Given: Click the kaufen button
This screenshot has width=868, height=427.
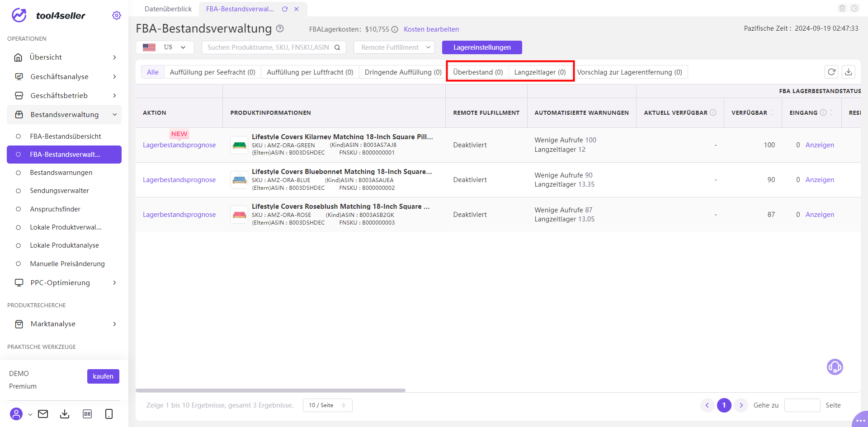Looking at the screenshot, I should [103, 376].
